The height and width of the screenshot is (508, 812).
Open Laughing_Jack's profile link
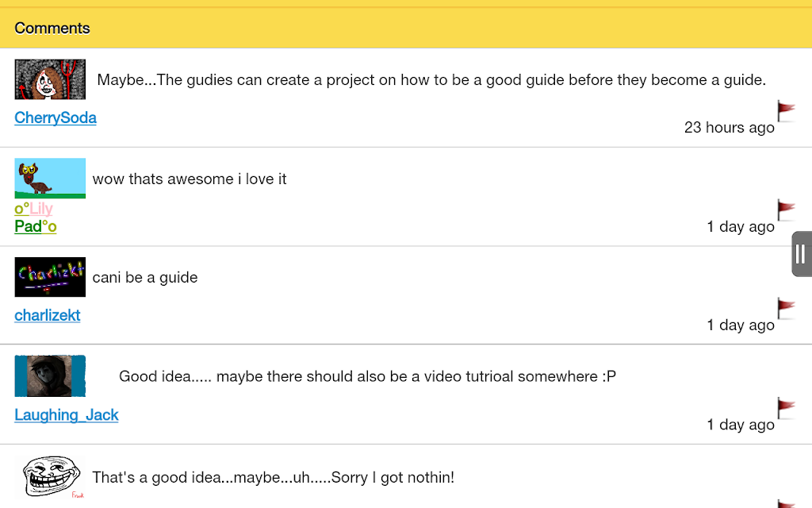pos(67,414)
